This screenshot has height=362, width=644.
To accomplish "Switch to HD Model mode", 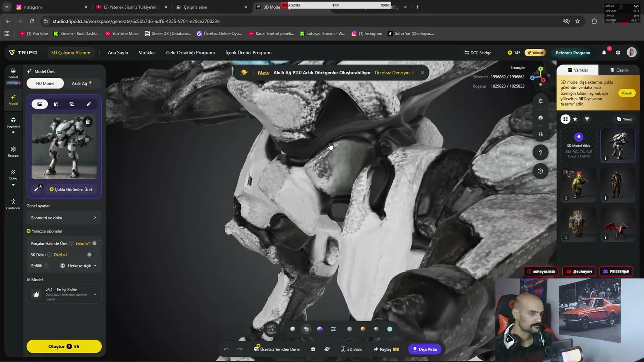I will (x=45, y=83).
